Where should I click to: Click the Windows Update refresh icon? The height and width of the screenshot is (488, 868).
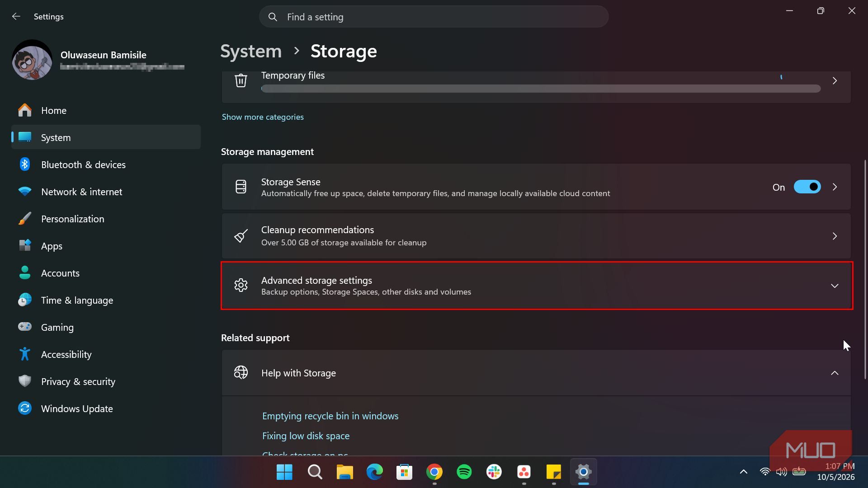(x=25, y=408)
